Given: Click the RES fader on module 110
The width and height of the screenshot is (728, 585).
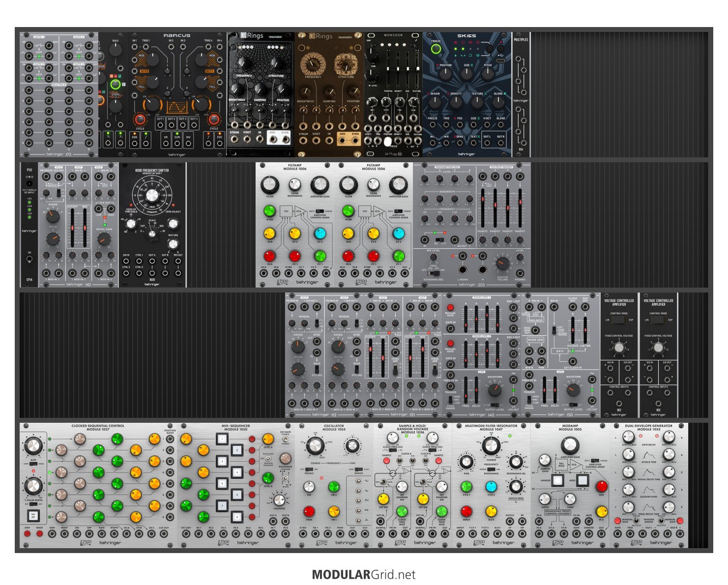Looking at the screenshot, I should coord(85,229).
